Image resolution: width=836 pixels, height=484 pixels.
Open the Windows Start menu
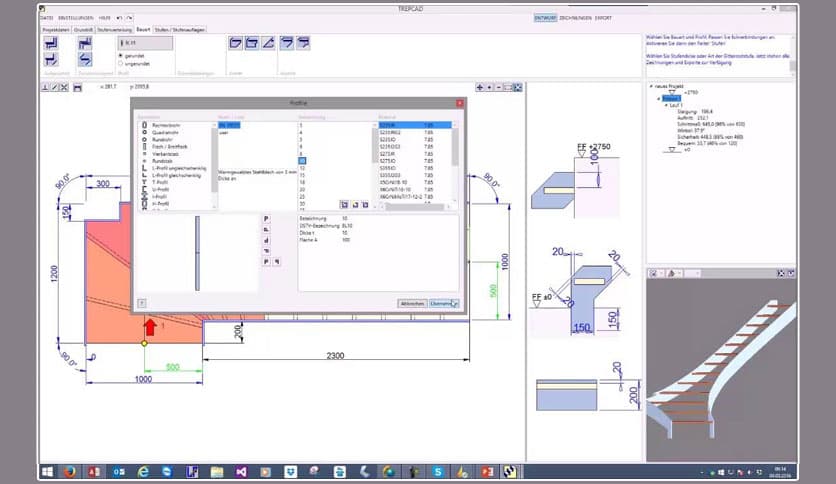tap(47, 472)
